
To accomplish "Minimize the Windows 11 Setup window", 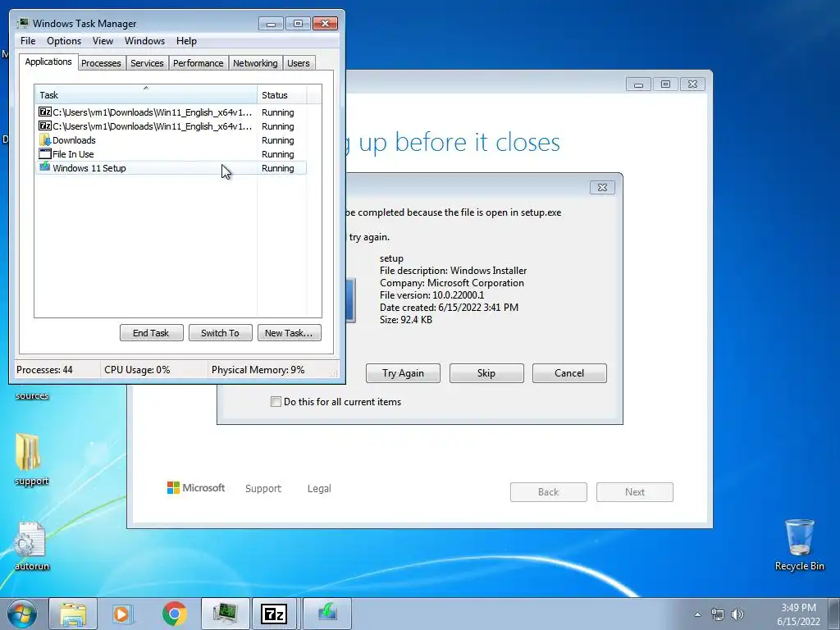I will [x=638, y=84].
